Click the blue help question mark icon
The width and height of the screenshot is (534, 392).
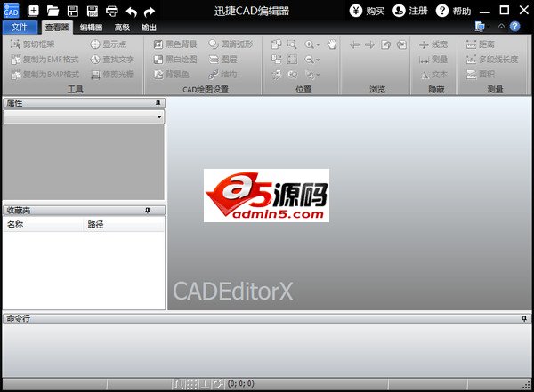click(514, 27)
